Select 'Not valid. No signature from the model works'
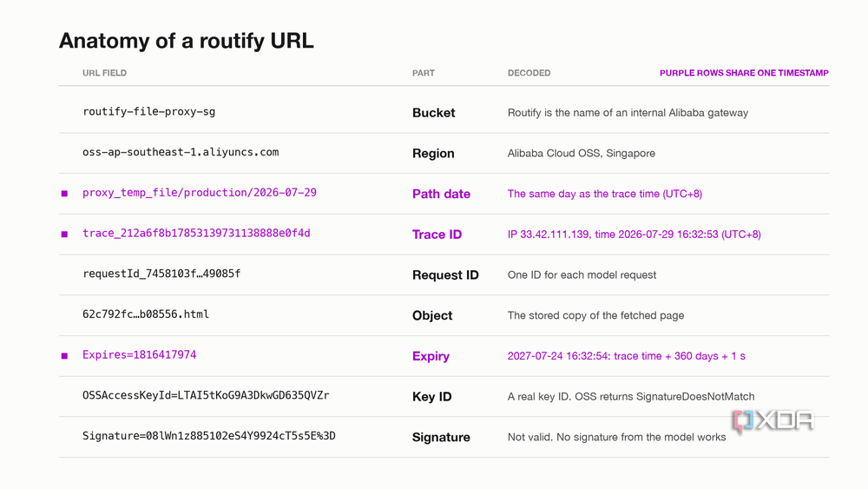 point(616,438)
